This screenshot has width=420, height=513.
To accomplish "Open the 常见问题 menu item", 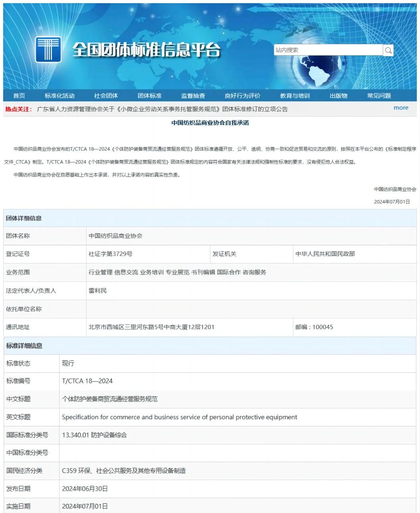I will click(379, 96).
